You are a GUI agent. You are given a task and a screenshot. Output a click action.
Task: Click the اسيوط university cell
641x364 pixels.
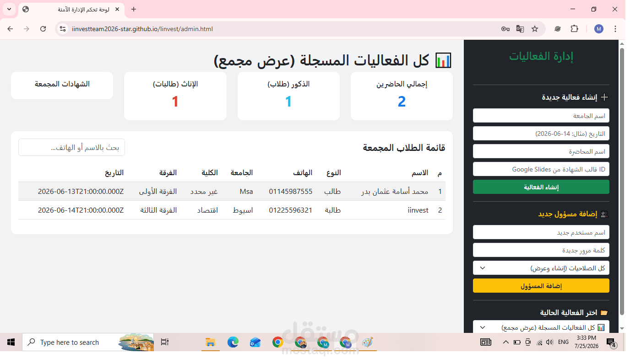coord(243,210)
